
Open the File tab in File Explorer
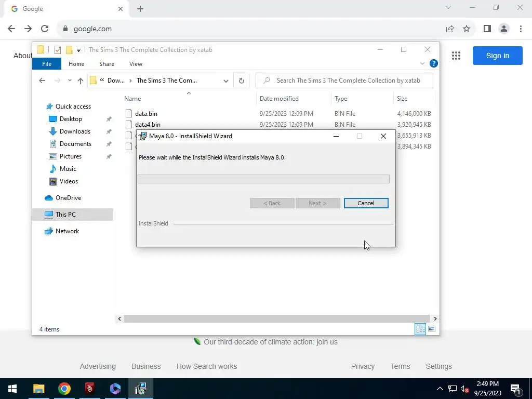(47, 64)
